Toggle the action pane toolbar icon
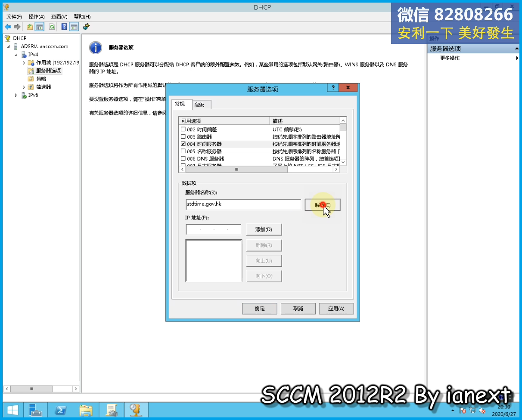This screenshot has height=420, width=522. [74, 27]
